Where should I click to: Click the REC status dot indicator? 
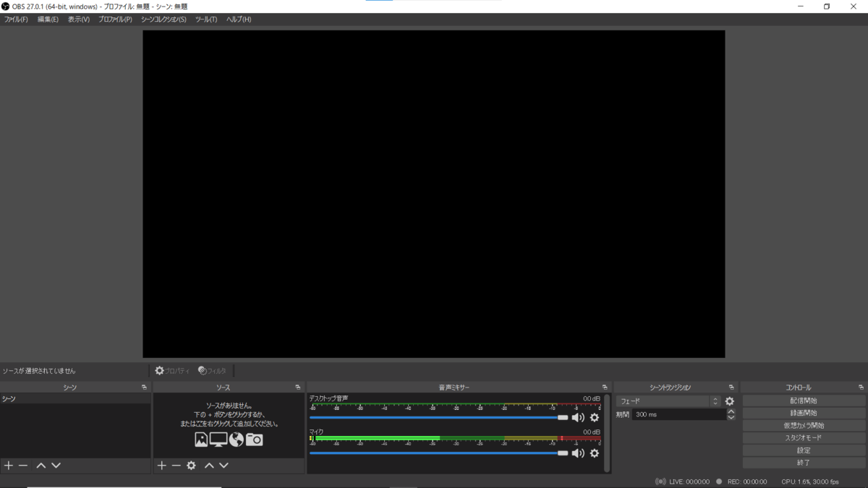(719, 481)
